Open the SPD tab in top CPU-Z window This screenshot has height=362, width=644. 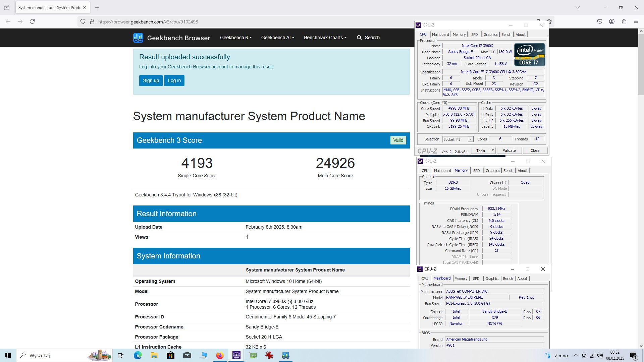tap(474, 35)
